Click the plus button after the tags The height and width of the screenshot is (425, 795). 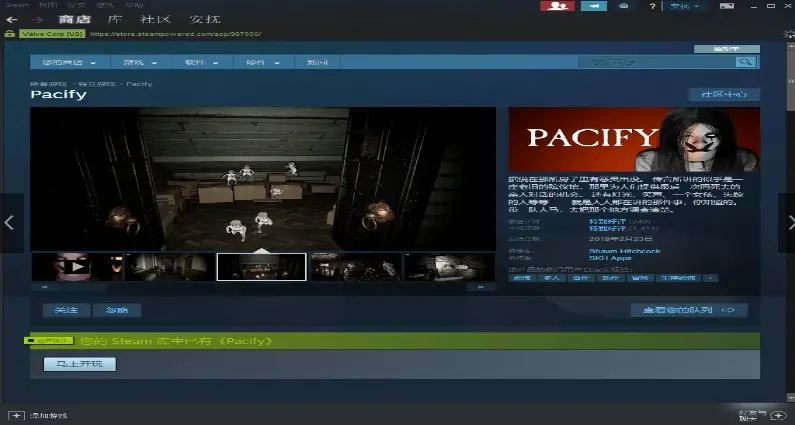710,278
